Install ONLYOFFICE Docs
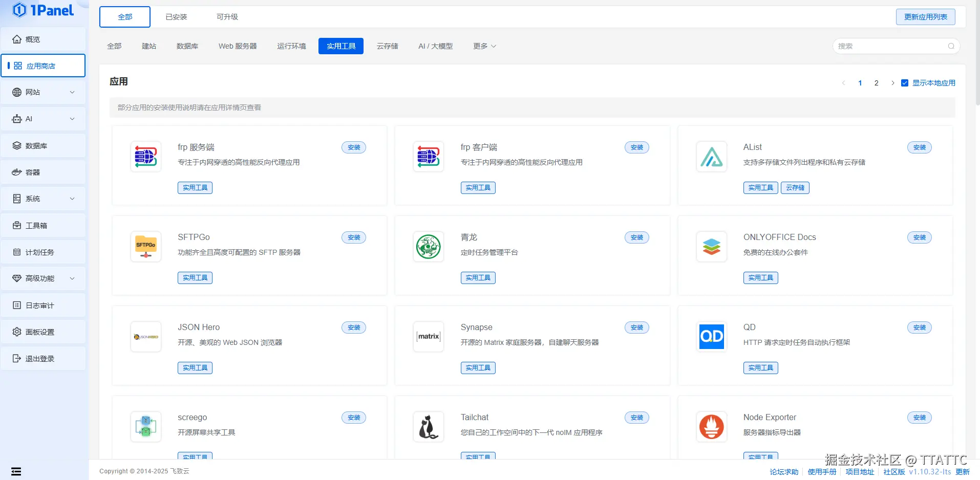The height and width of the screenshot is (480, 980). pos(920,237)
